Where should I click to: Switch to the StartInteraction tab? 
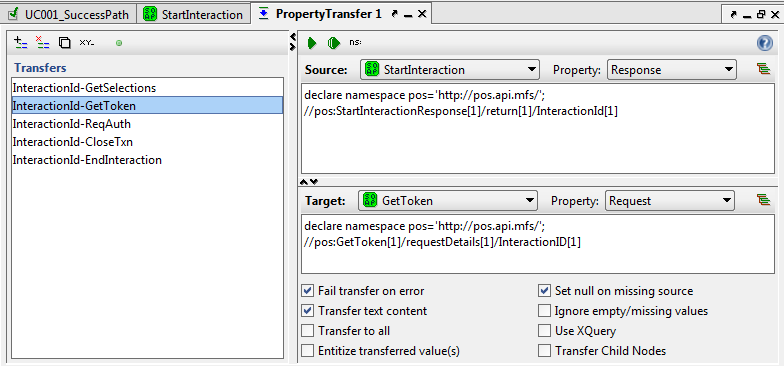tap(194, 14)
